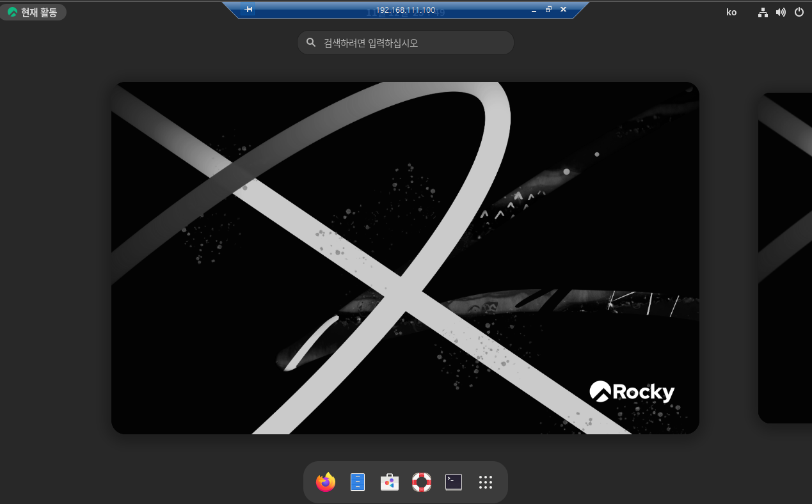Screen dimensions: 812x504
Task: Restore down the remote session window
Action: point(548,10)
